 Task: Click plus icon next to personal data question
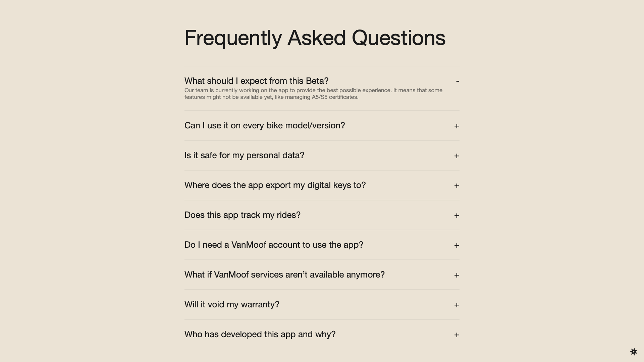(457, 156)
